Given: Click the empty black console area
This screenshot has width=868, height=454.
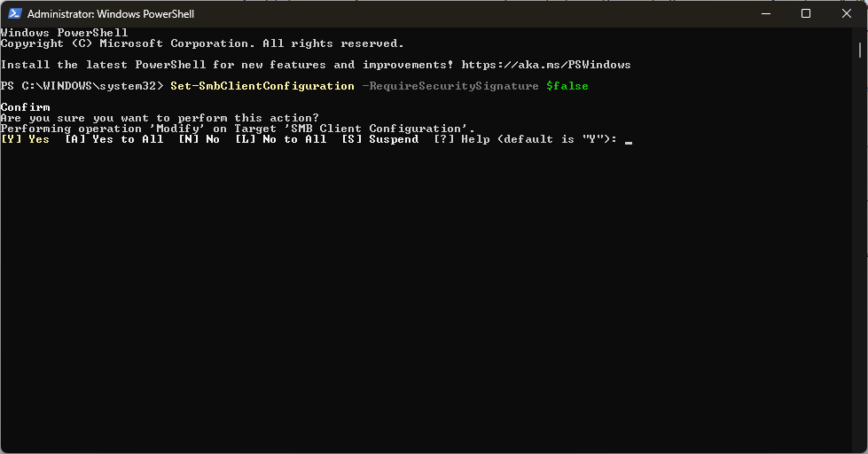Looking at the screenshot, I should coord(426,299).
